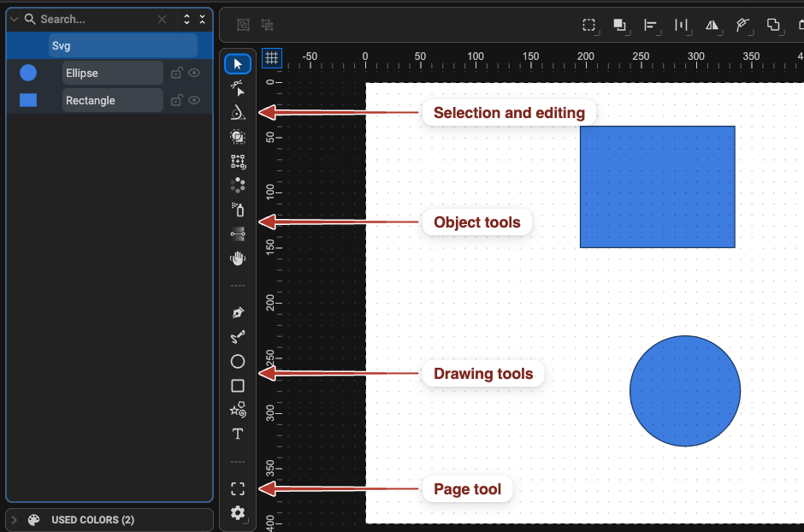Open the Distribute spacing menu
The image size is (804, 532).
[x=682, y=25]
